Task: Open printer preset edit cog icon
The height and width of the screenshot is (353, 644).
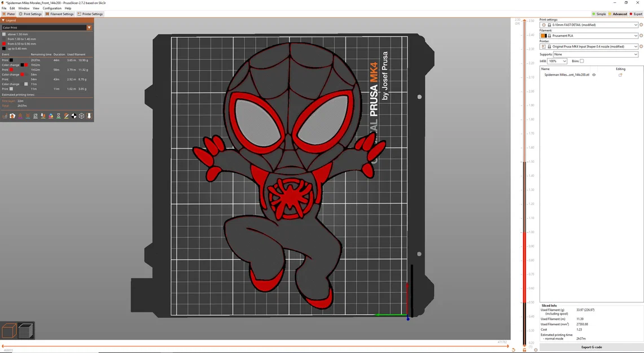Action: click(641, 46)
